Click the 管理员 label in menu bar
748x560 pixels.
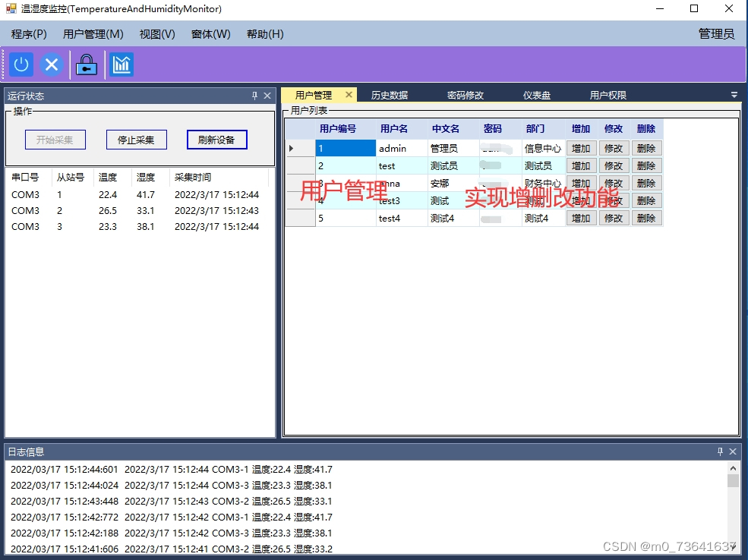(x=717, y=34)
